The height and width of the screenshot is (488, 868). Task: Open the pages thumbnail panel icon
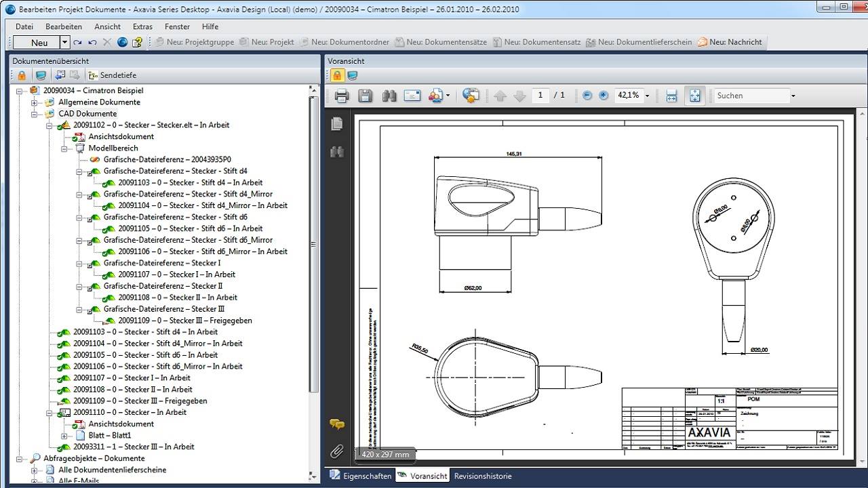click(336, 124)
